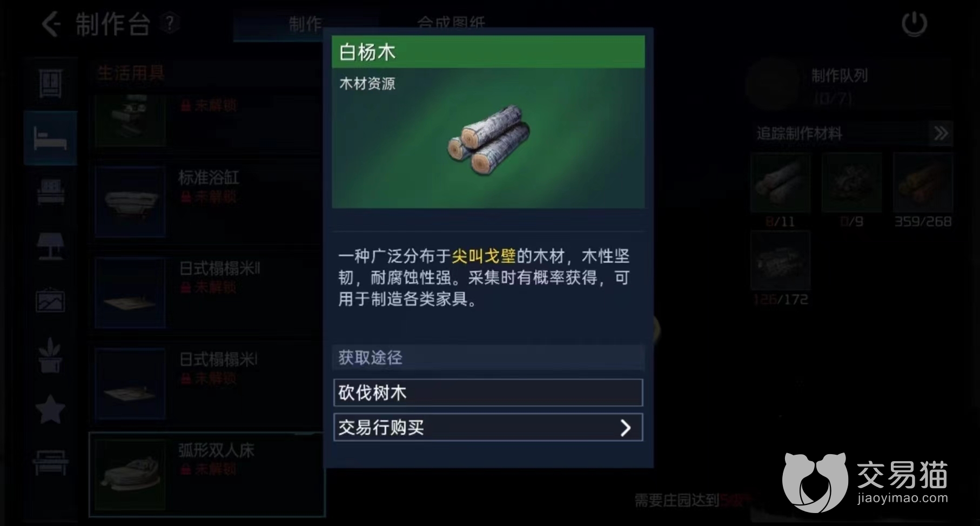The image size is (980, 526).
Task: Select the 日式榻榻米II recipe item
Action: (207, 293)
